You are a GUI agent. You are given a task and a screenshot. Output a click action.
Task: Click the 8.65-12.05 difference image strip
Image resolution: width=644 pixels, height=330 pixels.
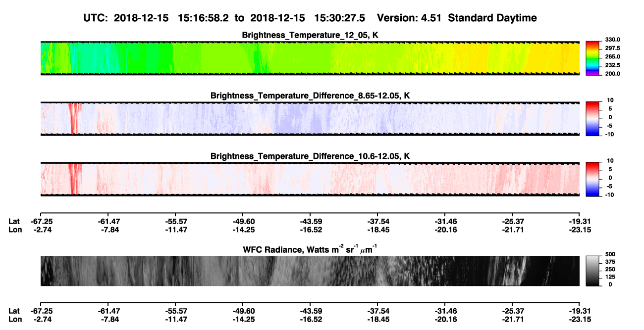tap(310, 119)
